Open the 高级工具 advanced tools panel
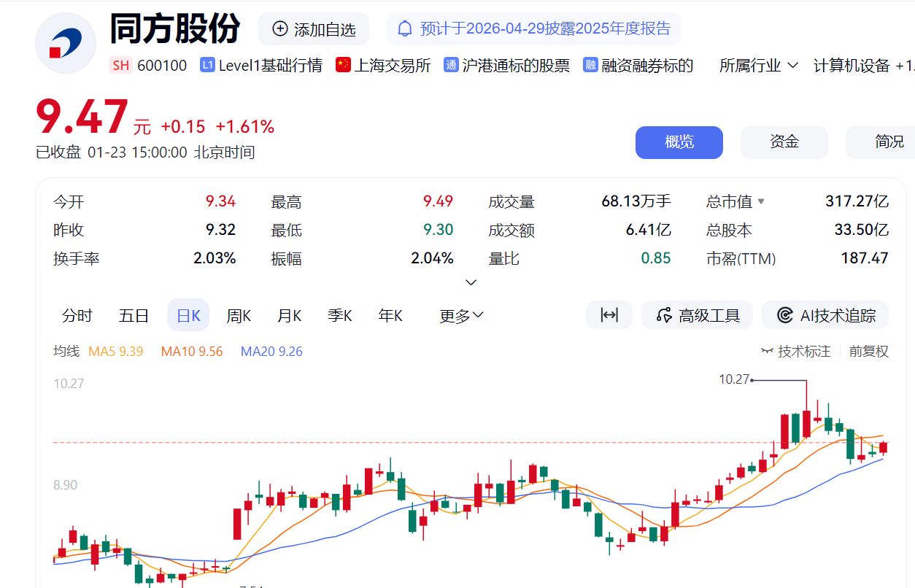The image size is (915, 588). [x=697, y=314]
